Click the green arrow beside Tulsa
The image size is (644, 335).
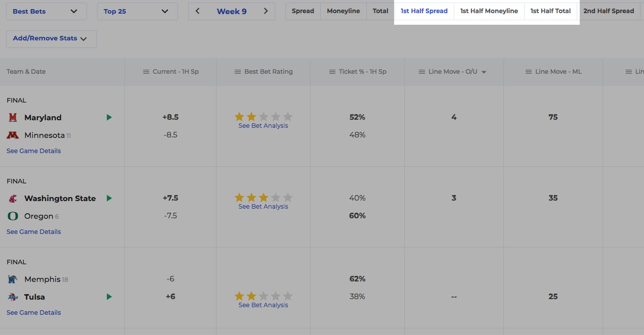(109, 297)
